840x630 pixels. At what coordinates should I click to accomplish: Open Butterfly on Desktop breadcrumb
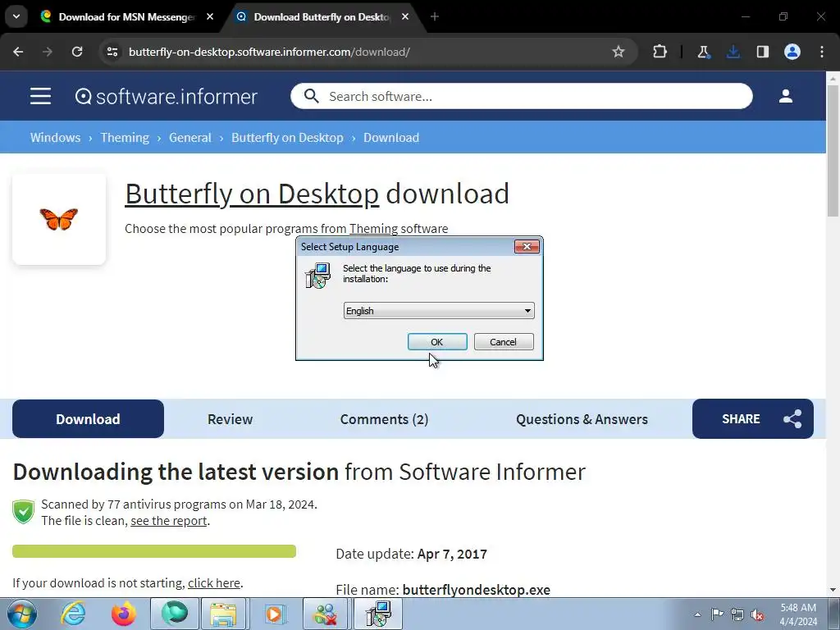click(x=287, y=138)
